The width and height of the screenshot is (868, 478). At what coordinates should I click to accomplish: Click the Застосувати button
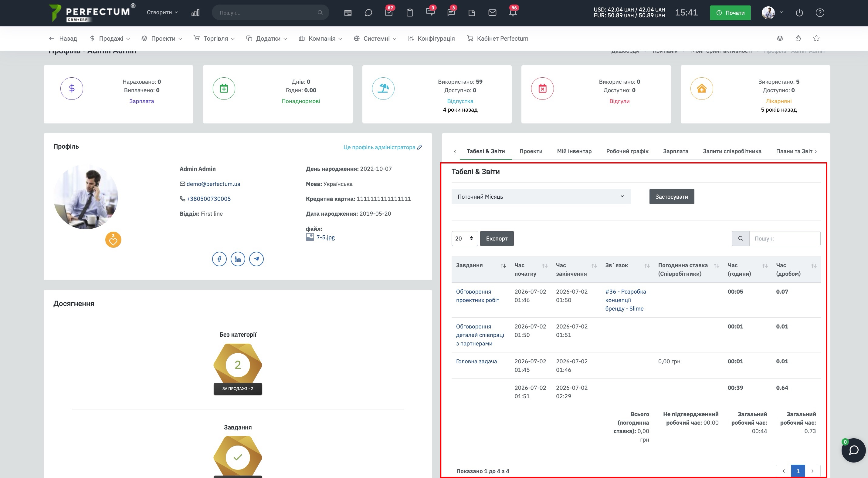[672, 197]
